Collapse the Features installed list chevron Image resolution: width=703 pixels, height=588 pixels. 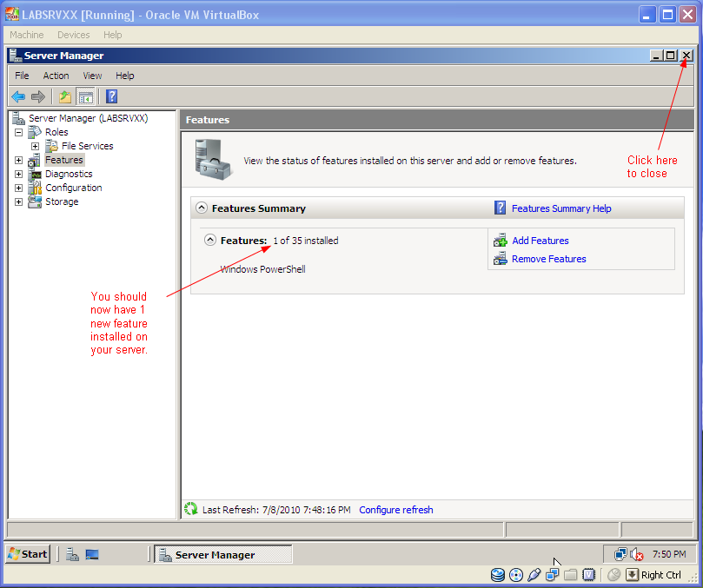(210, 241)
